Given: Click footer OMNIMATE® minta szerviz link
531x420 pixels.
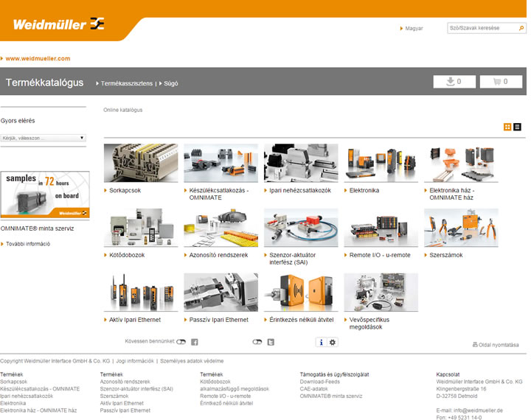Looking at the screenshot, I should coord(331,396).
